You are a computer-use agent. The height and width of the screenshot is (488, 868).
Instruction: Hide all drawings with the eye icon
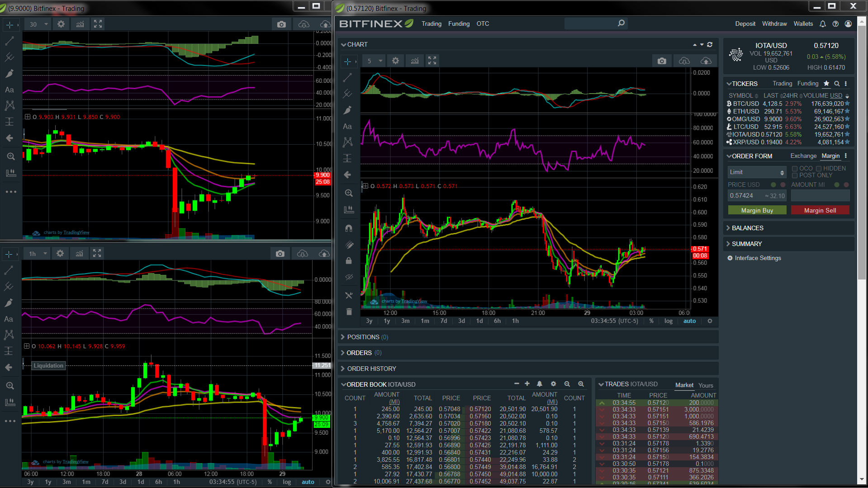348,277
